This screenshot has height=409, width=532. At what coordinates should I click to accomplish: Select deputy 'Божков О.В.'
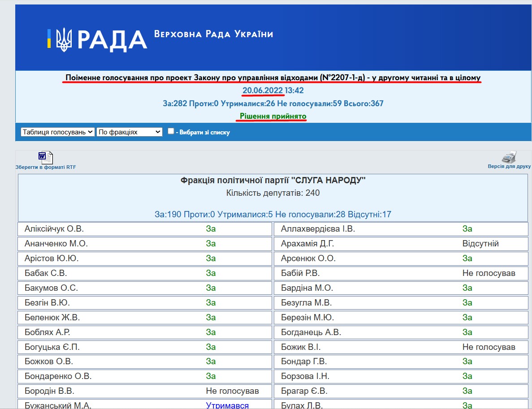click(49, 362)
